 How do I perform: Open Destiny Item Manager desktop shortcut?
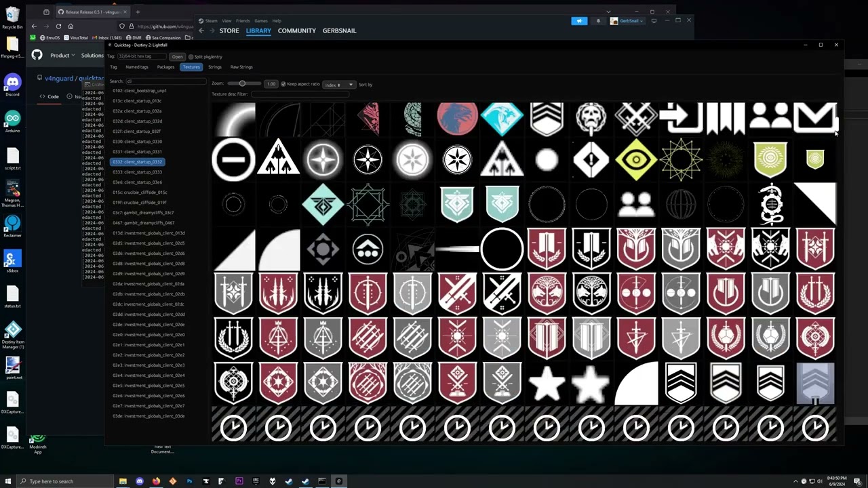12,335
